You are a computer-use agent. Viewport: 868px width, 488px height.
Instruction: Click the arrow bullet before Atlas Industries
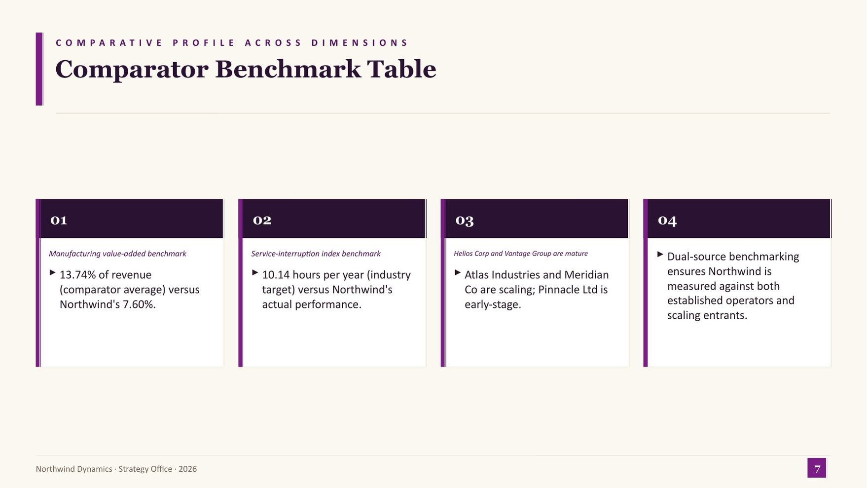458,273
